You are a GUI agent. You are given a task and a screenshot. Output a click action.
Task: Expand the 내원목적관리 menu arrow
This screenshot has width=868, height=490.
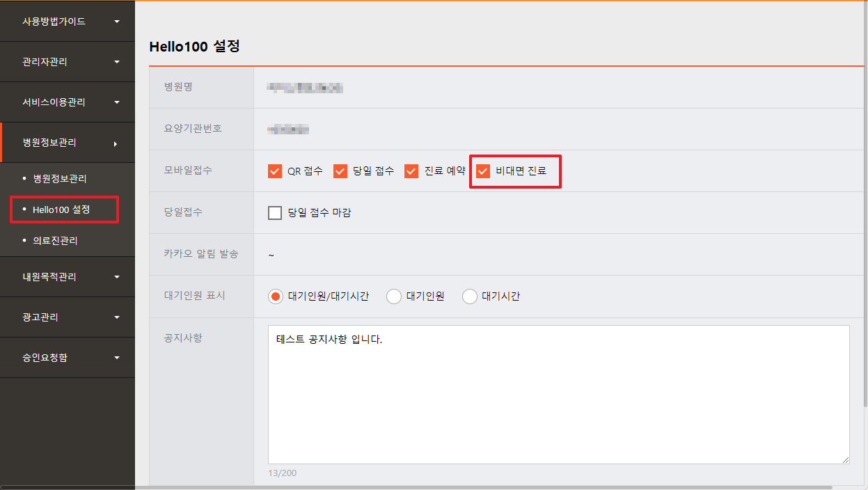click(117, 277)
